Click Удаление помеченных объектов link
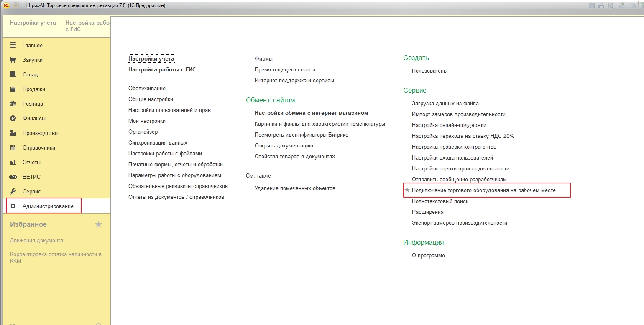Viewport: 644px width, 325px height. (x=295, y=188)
